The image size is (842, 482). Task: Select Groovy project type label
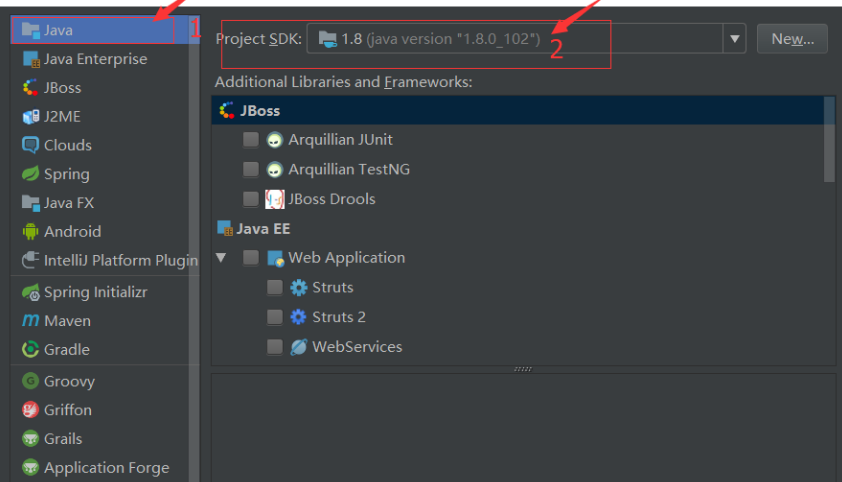coord(69,382)
